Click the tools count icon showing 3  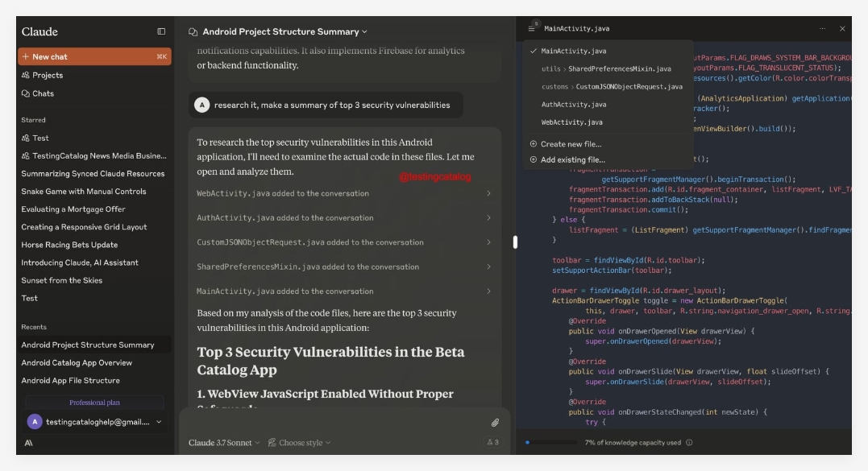point(492,442)
